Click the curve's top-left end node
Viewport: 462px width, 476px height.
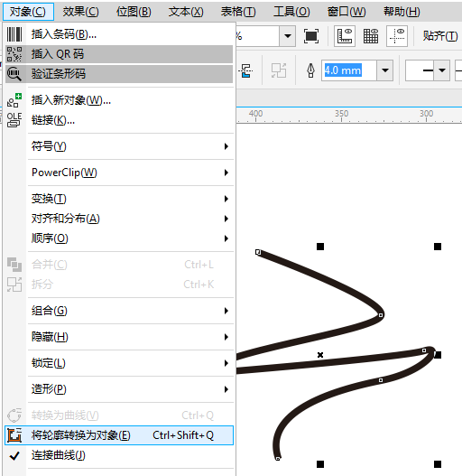[x=258, y=252]
